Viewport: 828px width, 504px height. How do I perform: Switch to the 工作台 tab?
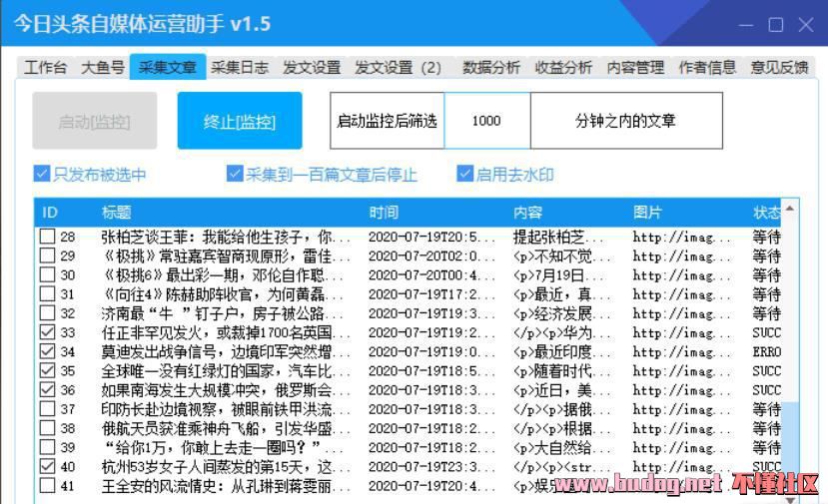coord(45,68)
